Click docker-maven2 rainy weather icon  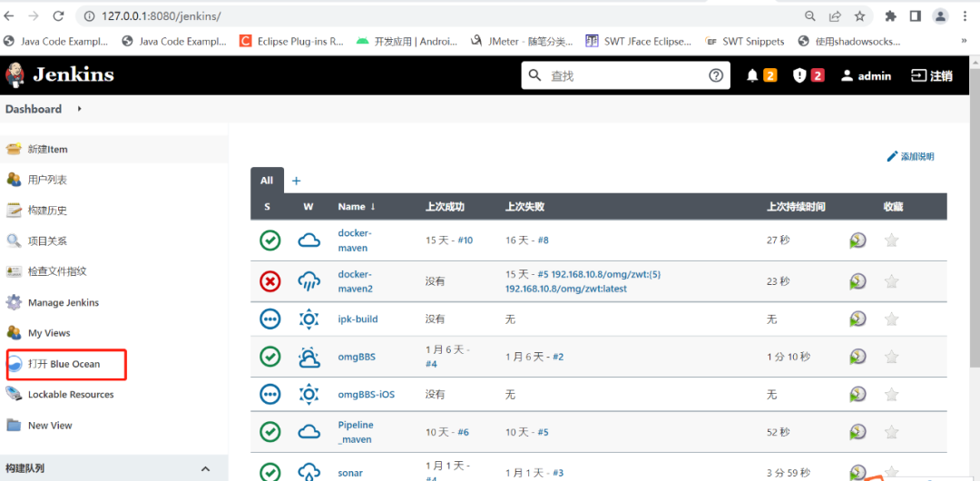309,281
